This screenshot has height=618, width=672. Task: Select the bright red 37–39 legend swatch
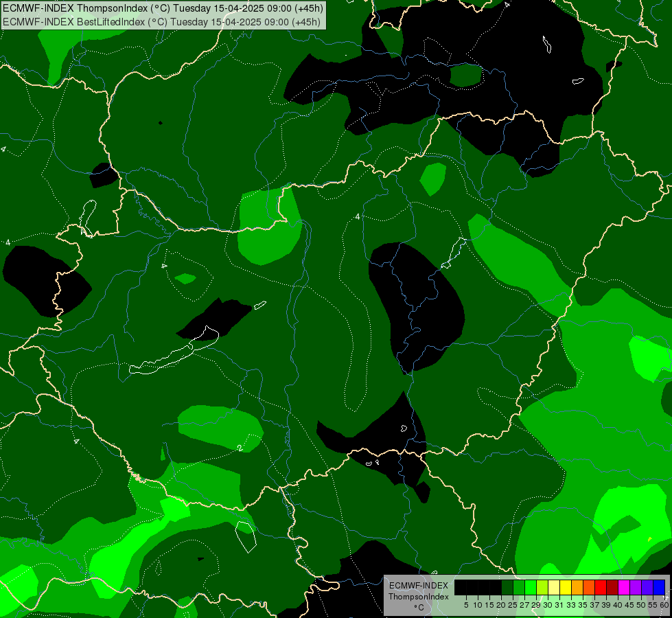click(x=601, y=587)
